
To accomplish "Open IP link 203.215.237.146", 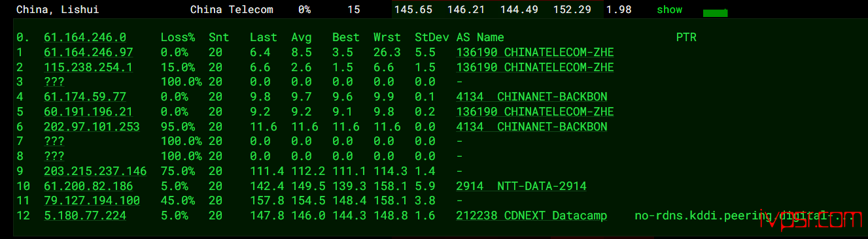I will [x=95, y=171].
